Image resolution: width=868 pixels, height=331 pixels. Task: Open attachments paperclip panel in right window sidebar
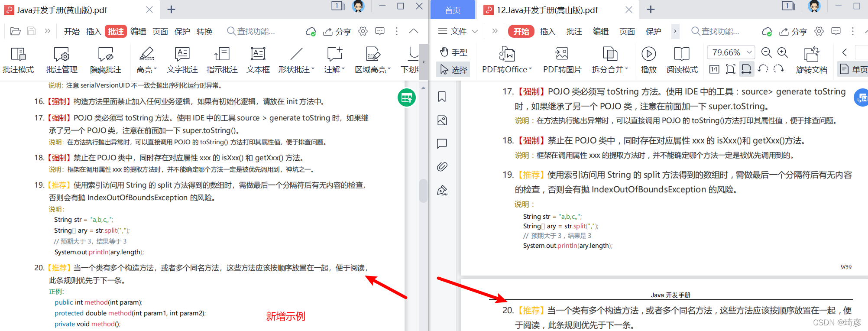point(442,167)
